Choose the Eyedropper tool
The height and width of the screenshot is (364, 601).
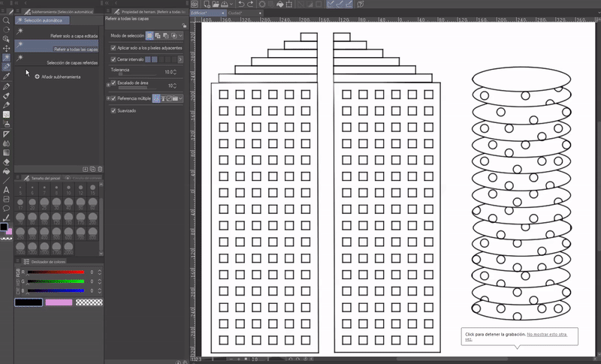click(x=6, y=77)
